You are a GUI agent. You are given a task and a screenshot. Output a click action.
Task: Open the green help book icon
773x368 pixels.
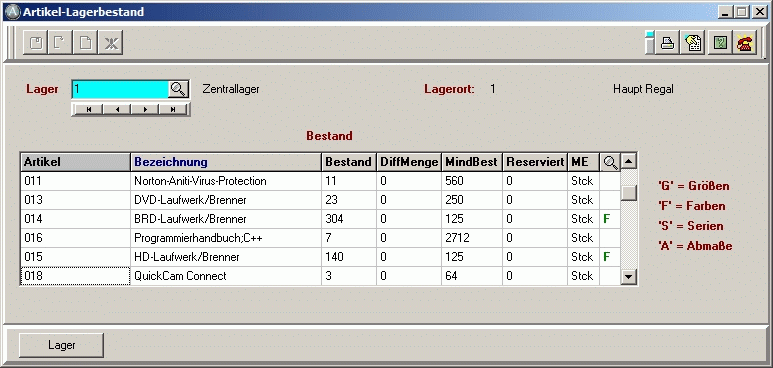[720, 43]
